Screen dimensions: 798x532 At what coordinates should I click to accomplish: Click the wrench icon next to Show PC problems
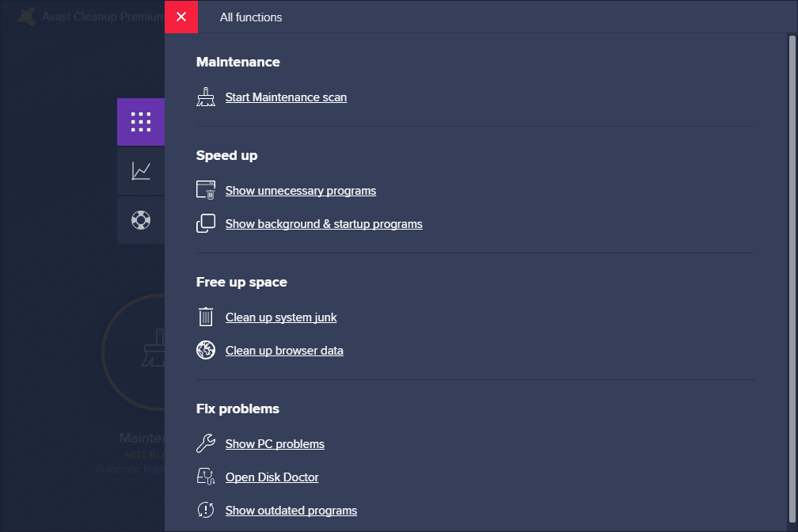(206, 443)
